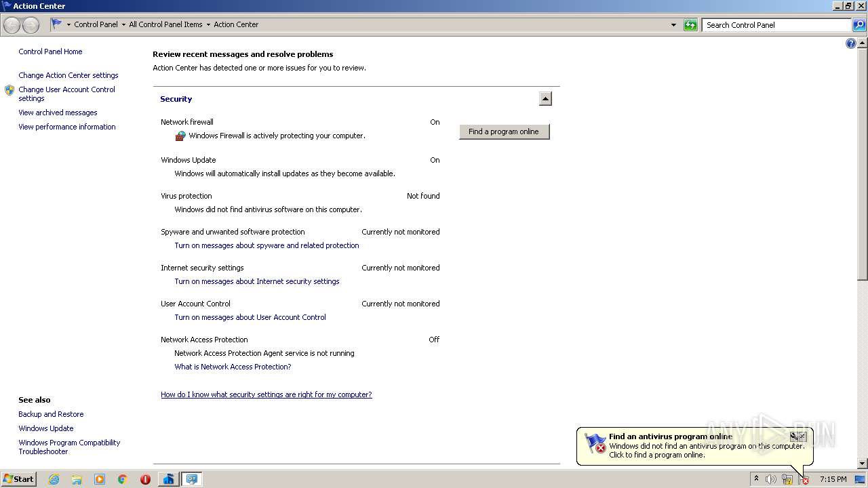Open security settings help link
The image size is (868, 488).
[267, 394]
